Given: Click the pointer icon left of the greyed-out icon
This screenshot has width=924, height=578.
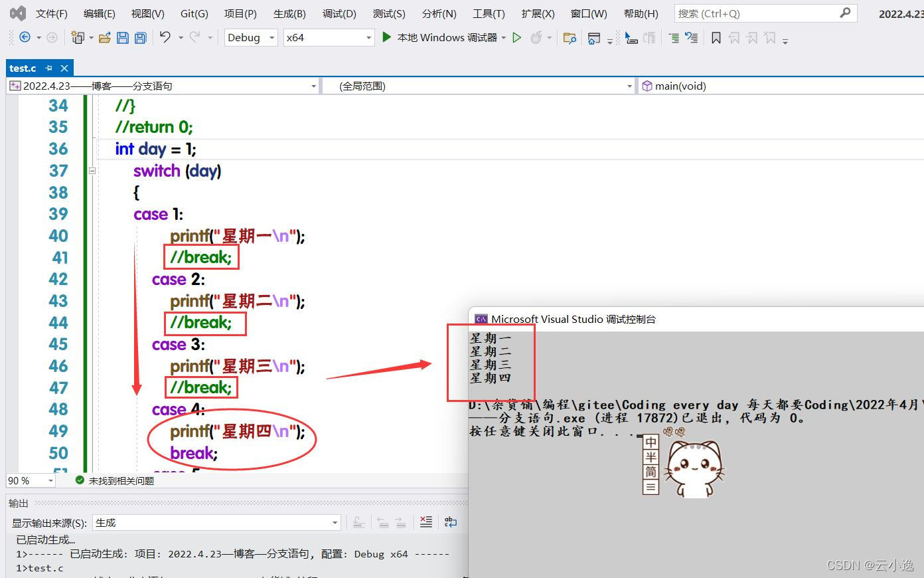Looking at the screenshot, I should [x=631, y=38].
